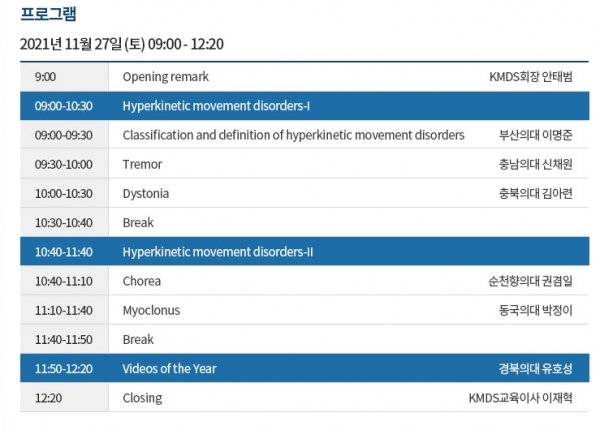
Task: Click the Myoclonus lecture title
Action: coord(151,310)
